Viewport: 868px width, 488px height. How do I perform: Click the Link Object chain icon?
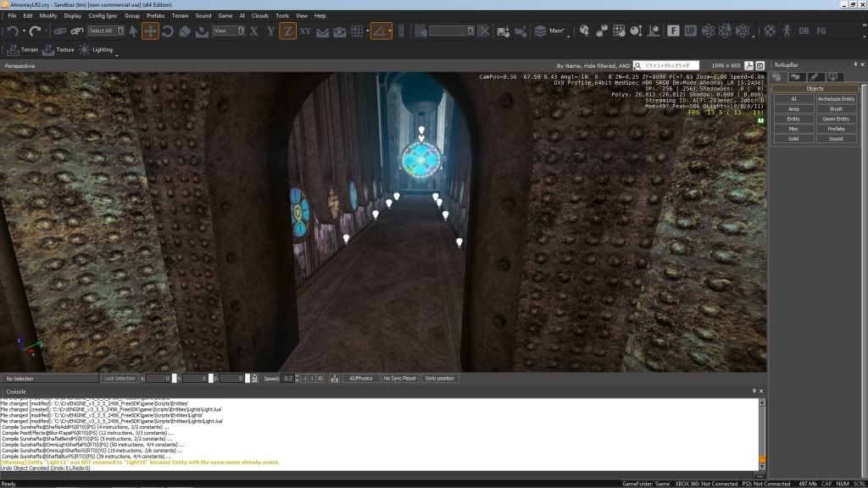tap(60, 31)
